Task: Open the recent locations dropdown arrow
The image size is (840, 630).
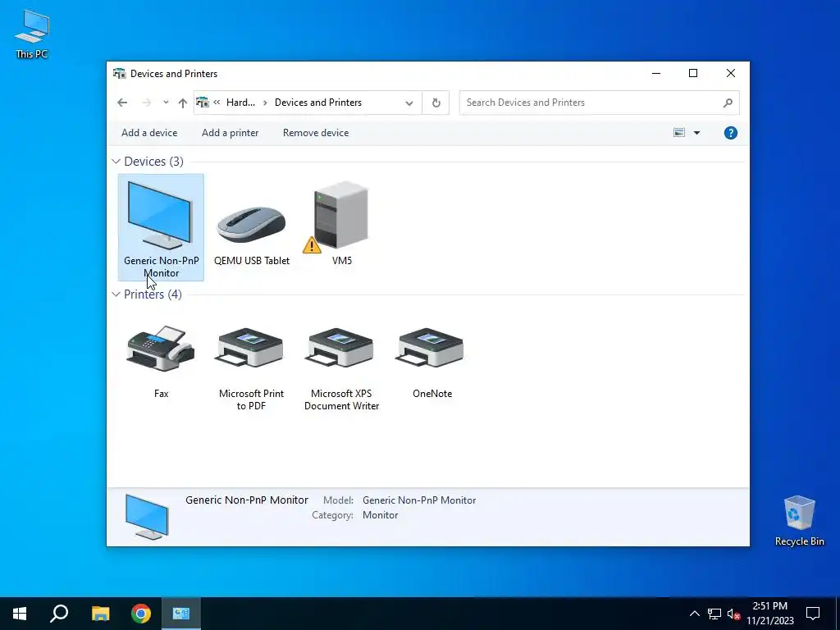Action: (166, 103)
